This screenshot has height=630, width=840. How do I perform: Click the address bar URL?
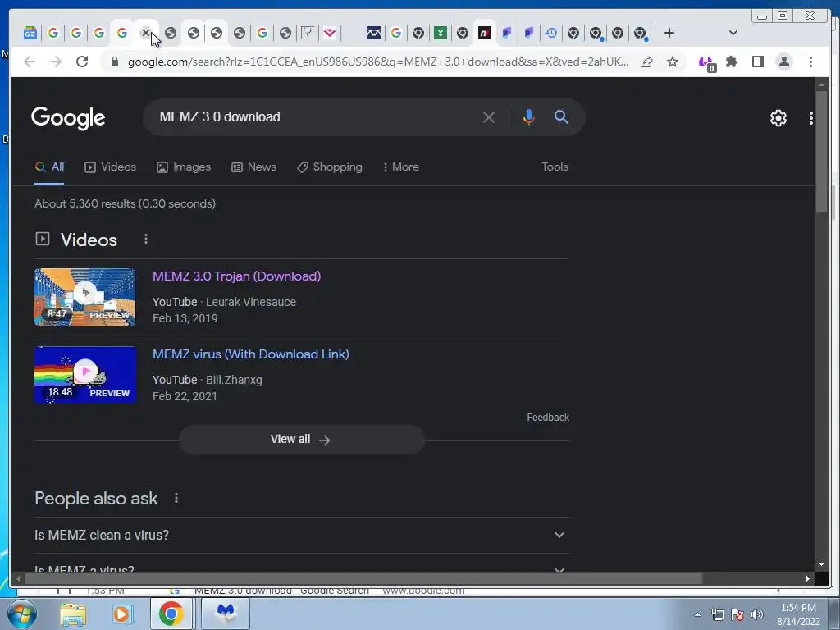tap(377, 62)
